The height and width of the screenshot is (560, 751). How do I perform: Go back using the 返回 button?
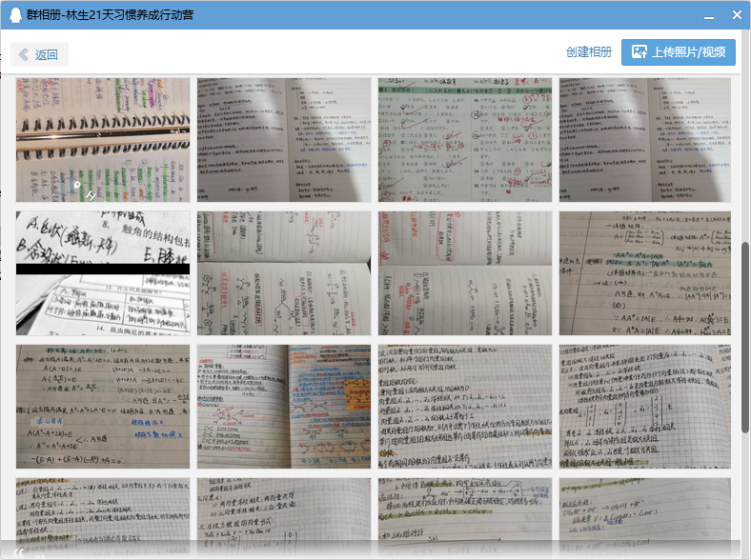(x=39, y=54)
